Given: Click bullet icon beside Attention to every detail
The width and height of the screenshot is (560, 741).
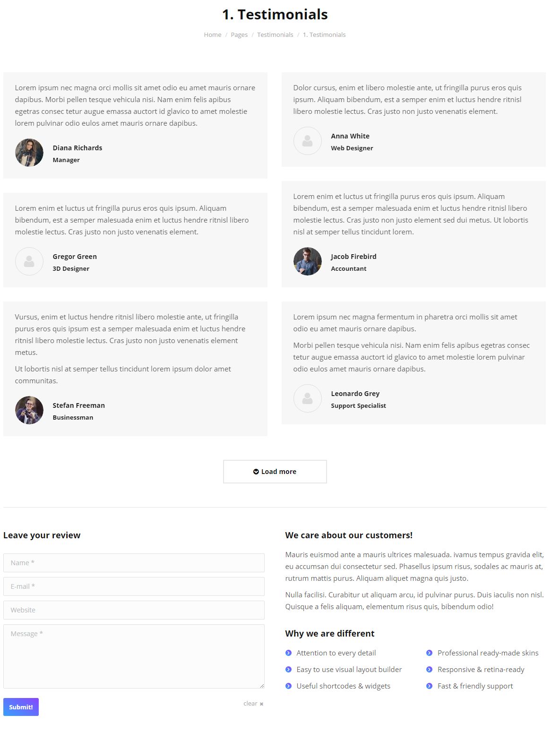Looking at the screenshot, I should click(289, 653).
